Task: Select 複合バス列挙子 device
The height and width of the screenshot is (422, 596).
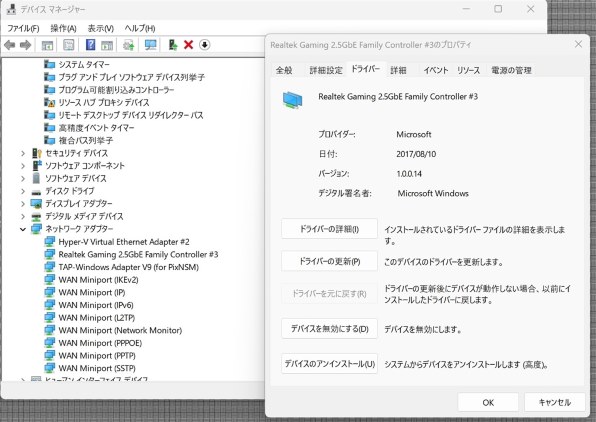Action: click(x=86, y=140)
